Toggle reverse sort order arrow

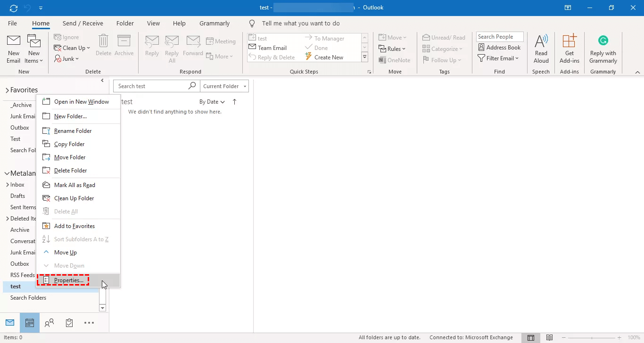point(235,102)
